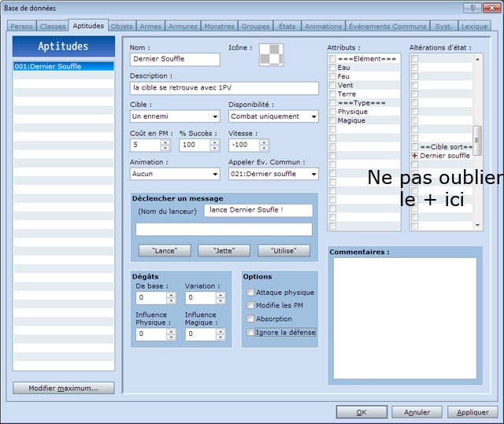Click the Annuler button
Viewport: 504px width, 424px height.
[x=417, y=412]
